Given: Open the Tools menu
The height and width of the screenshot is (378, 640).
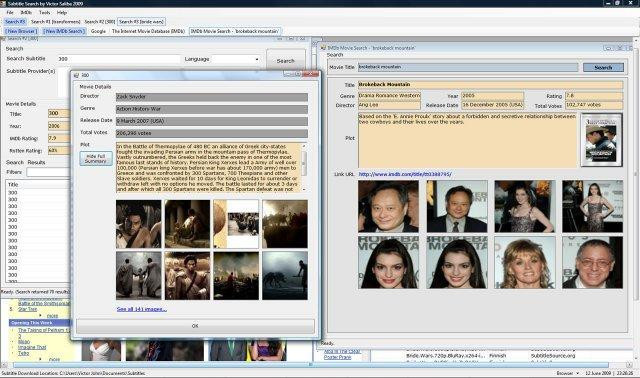Looking at the screenshot, I should pos(44,13).
